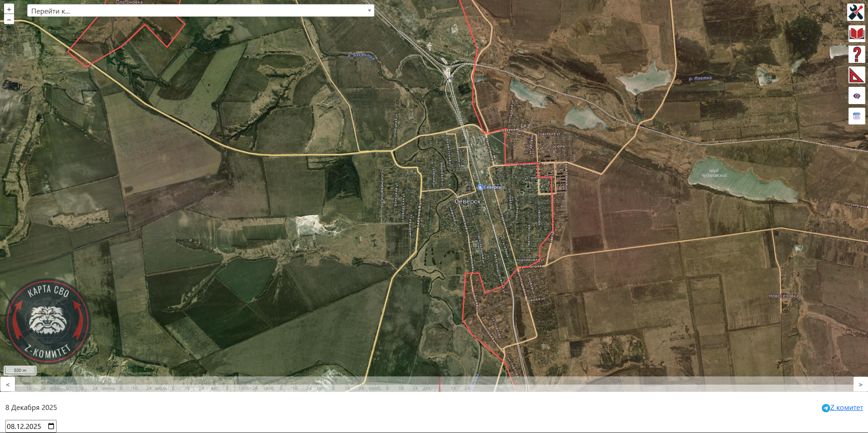Click the "ул. Сосюры" street label
868x433 pixels.
tap(554, 147)
